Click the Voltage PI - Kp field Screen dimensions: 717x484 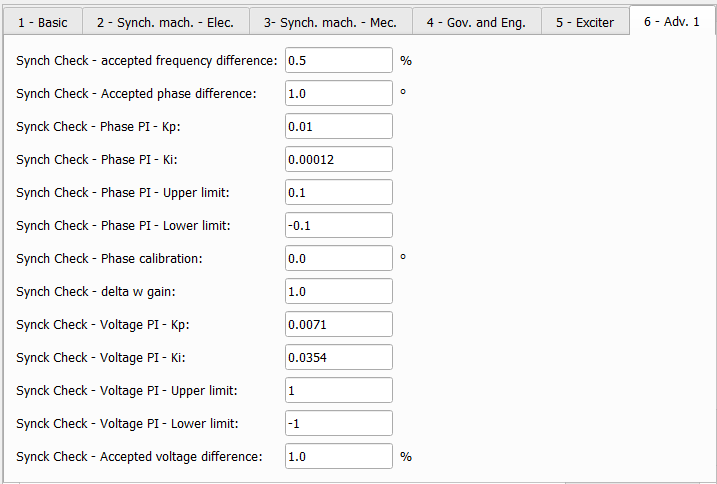tap(338, 325)
